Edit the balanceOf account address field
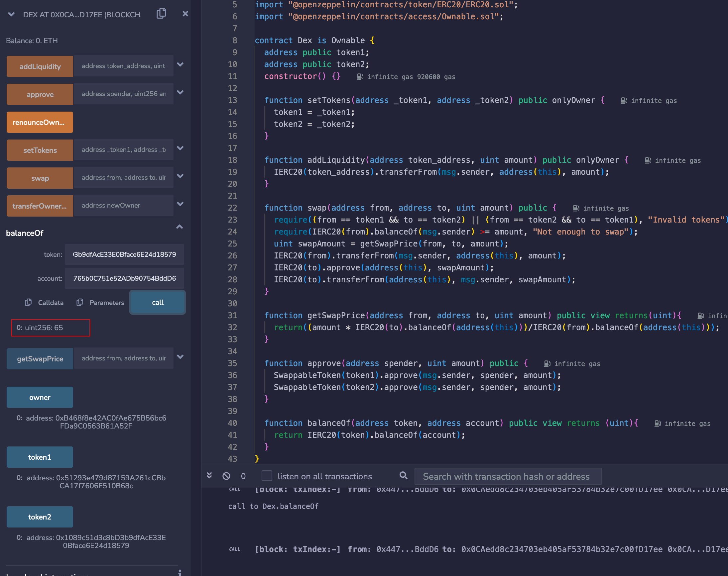Screen dimensions: 728x576 pyautogui.click(x=124, y=279)
